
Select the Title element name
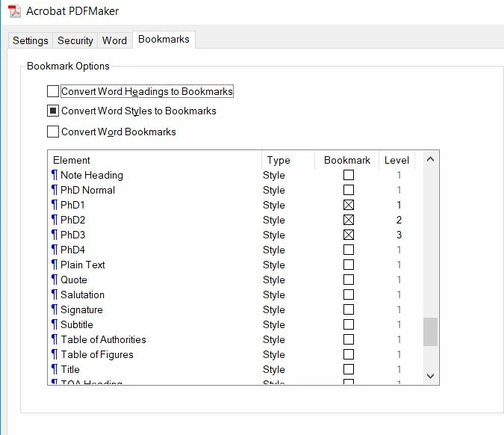click(x=70, y=369)
